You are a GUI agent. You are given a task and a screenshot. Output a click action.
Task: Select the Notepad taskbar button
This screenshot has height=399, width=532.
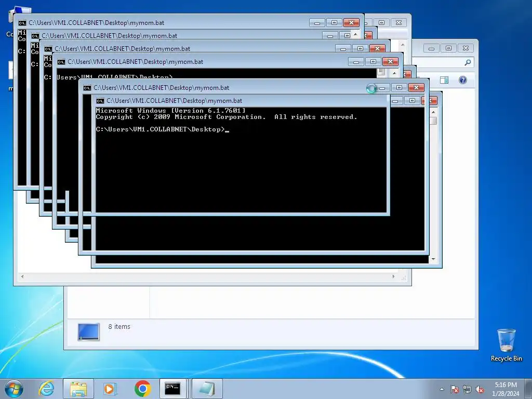[207, 389]
